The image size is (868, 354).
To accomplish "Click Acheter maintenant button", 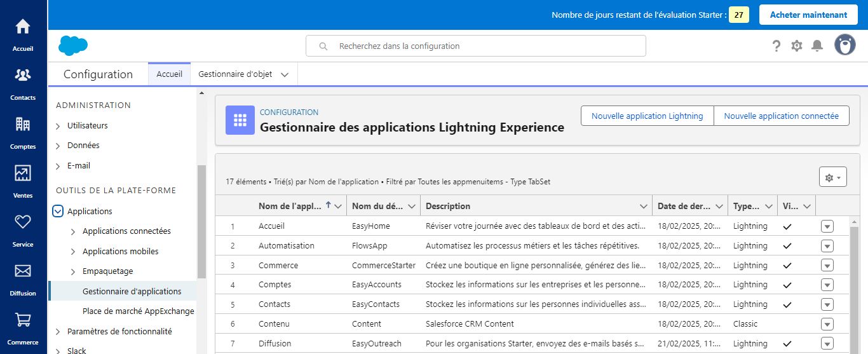I will [x=808, y=15].
